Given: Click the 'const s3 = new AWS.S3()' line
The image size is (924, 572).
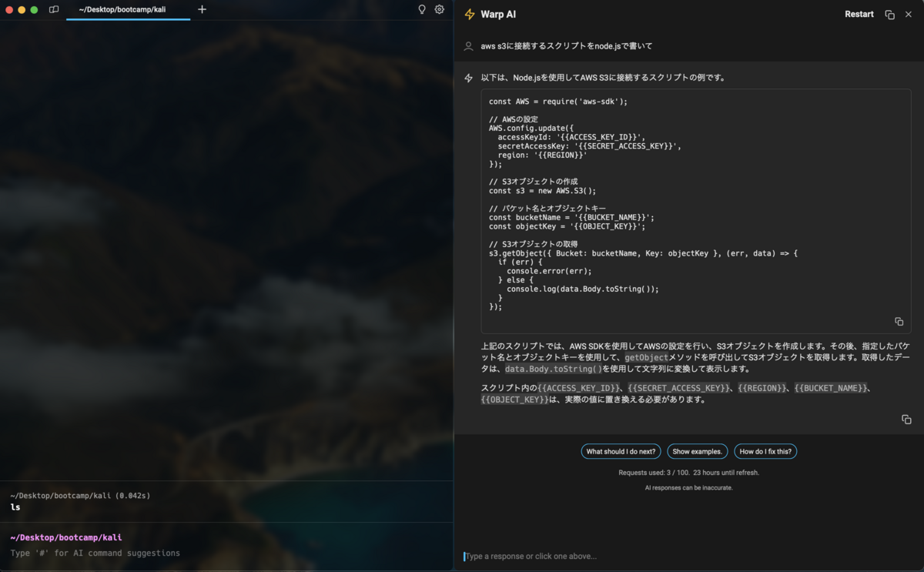Looking at the screenshot, I should (542, 191).
